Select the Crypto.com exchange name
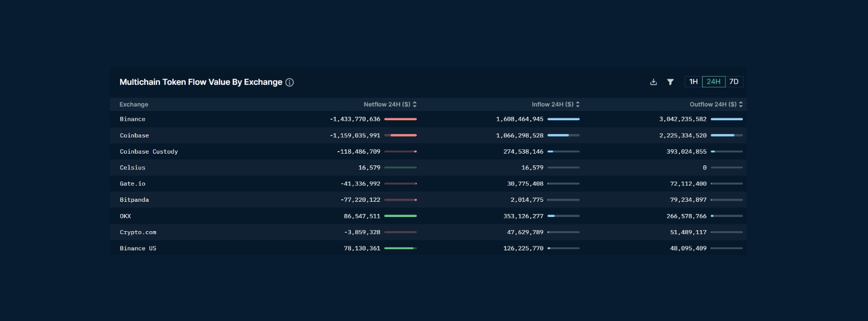 138,232
